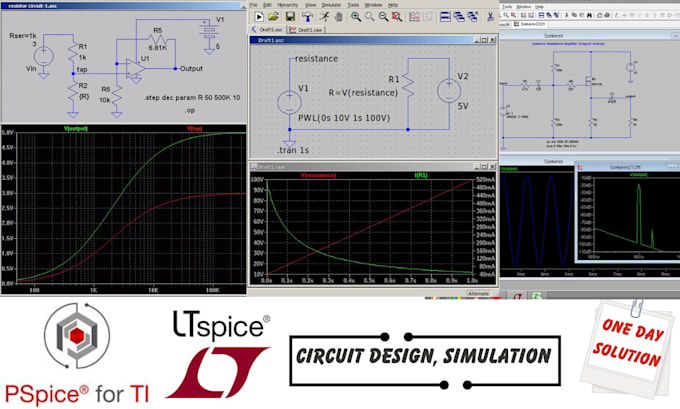Click the R1 resistor symbol in Draft1.asc
680x409 pixels.
tap(408, 85)
